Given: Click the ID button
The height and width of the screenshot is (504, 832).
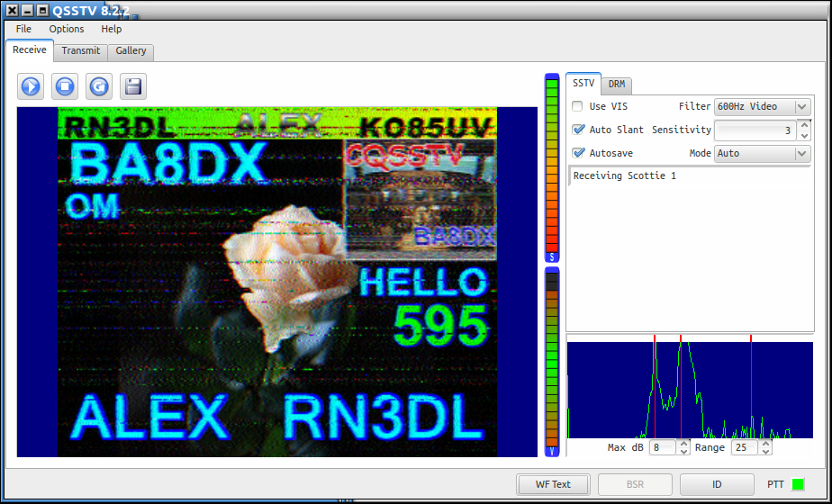Looking at the screenshot, I should [717, 484].
